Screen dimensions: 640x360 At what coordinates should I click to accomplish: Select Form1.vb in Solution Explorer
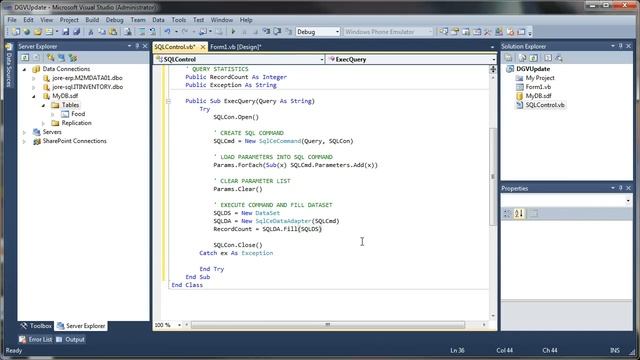(x=538, y=87)
